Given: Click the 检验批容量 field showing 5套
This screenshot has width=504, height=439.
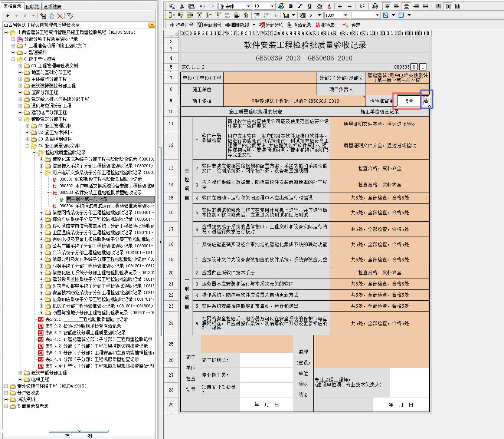Looking at the screenshot, I should (x=409, y=101).
